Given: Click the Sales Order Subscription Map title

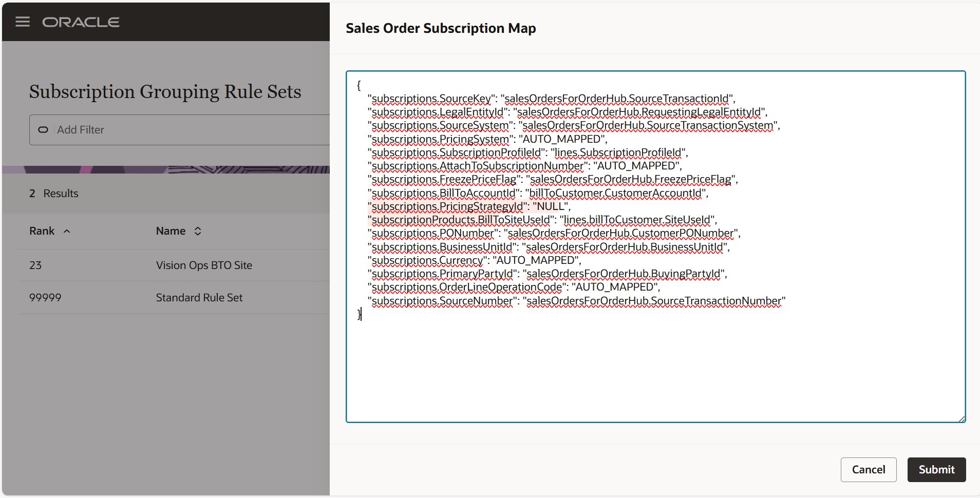Looking at the screenshot, I should click(441, 28).
